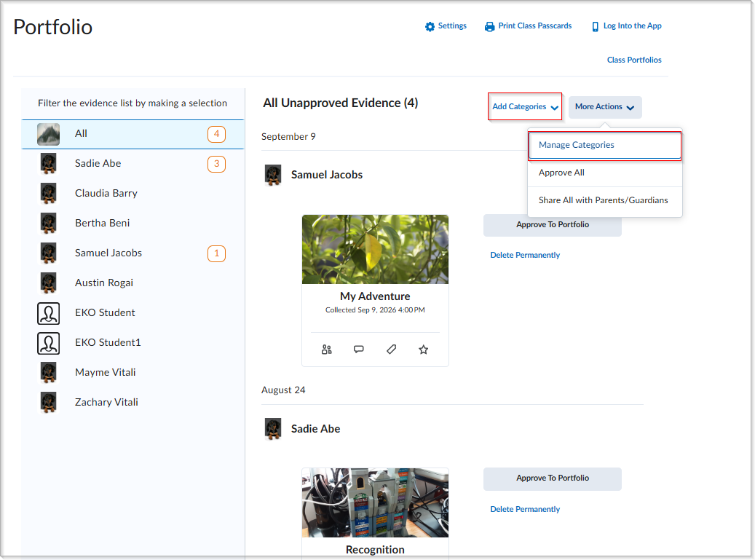Click the My Adventure title text
The image size is (755, 560).
coord(375,296)
